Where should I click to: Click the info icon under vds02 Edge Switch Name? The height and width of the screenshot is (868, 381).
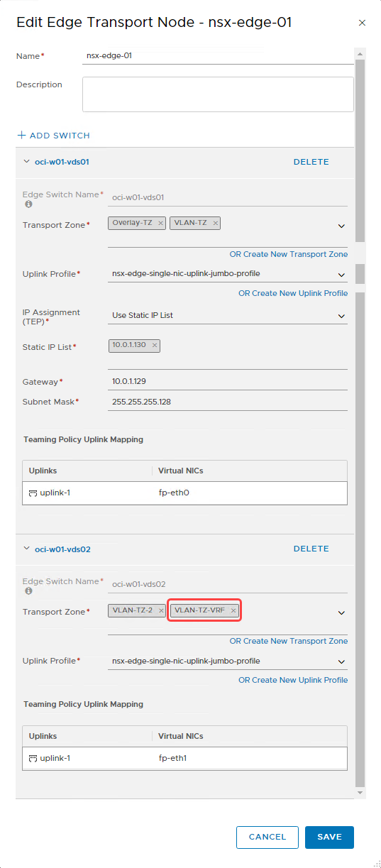(29, 590)
